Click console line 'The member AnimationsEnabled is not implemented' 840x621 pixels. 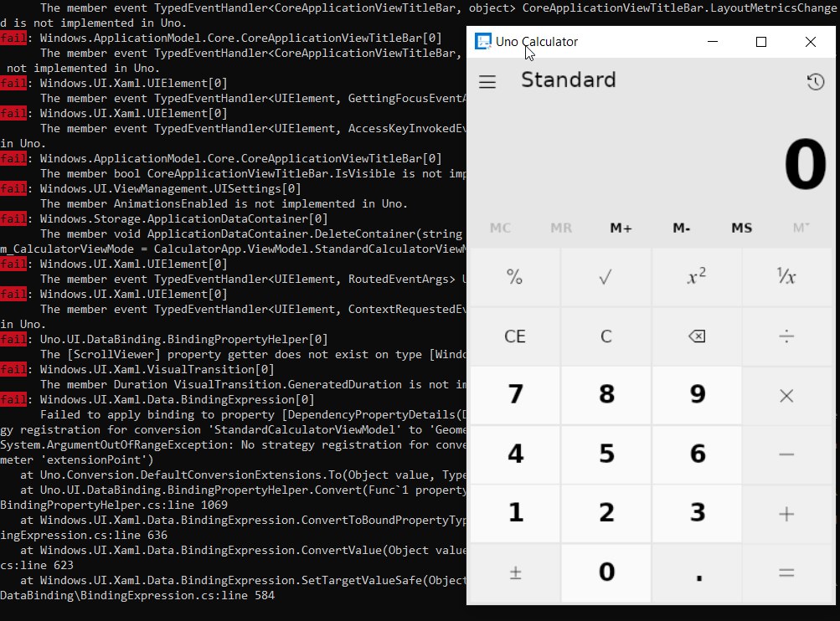(224, 203)
